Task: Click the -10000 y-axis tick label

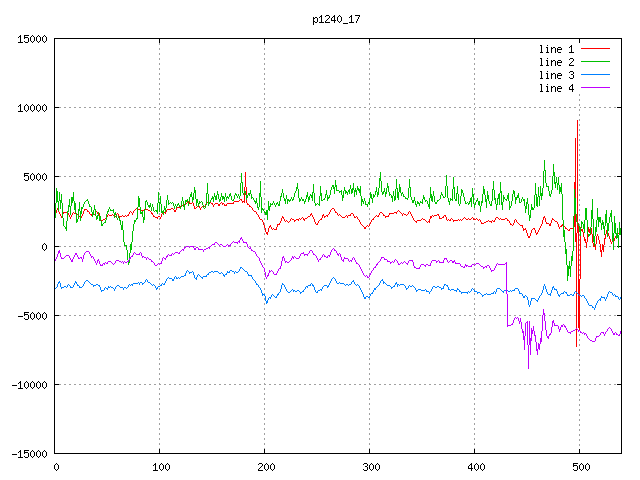Action: click(29, 384)
